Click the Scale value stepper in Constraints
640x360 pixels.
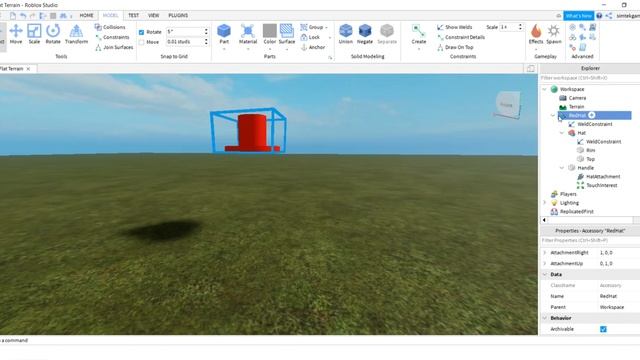point(520,27)
